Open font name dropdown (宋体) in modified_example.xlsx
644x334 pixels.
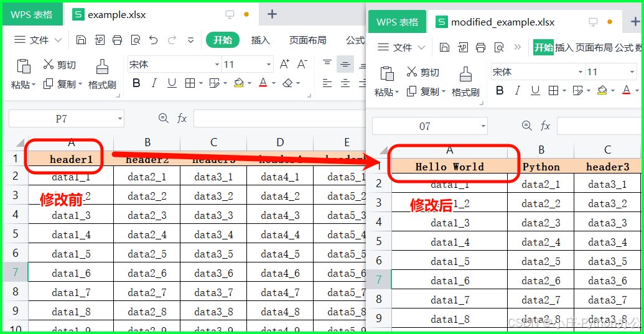pyautogui.click(x=581, y=72)
